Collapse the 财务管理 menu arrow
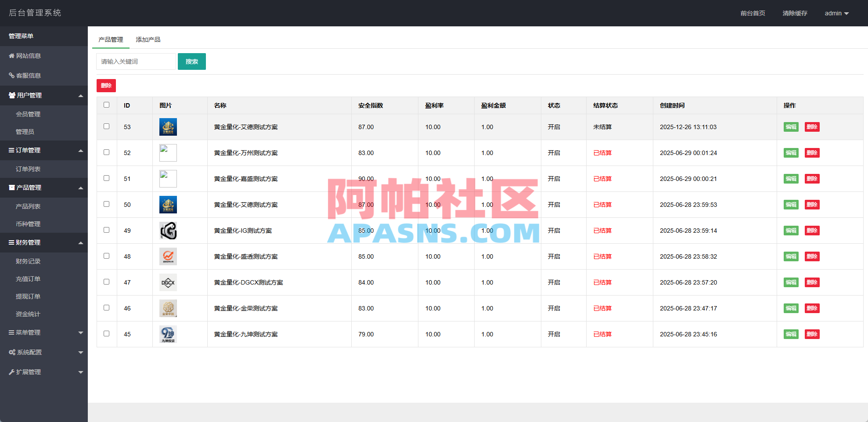Image resolution: width=868 pixels, height=422 pixels. pos(81,243)
